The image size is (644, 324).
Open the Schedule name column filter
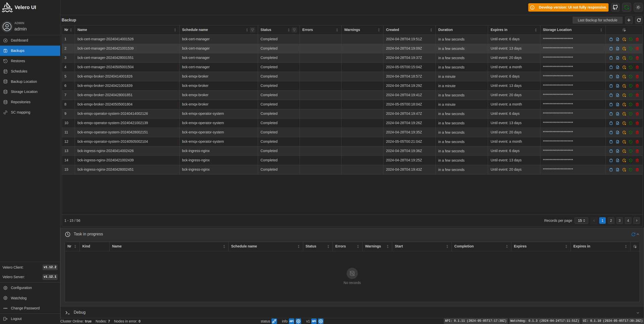(253, 30)
